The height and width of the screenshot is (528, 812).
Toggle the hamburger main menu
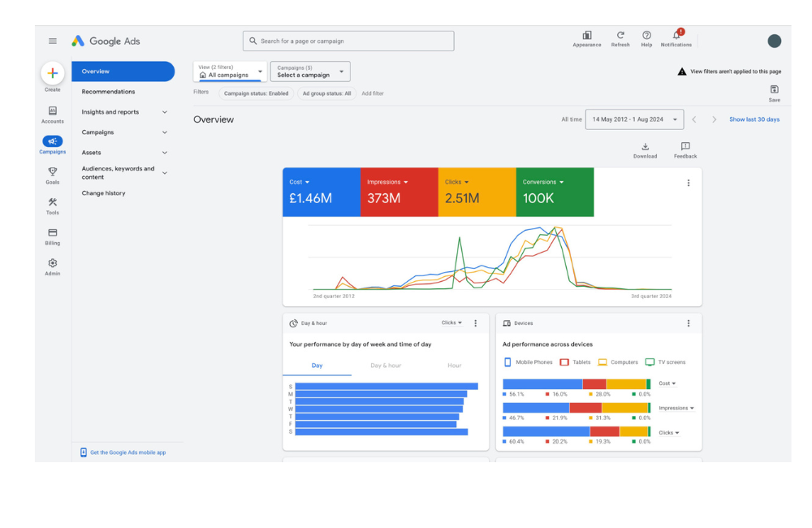point(53,41)
